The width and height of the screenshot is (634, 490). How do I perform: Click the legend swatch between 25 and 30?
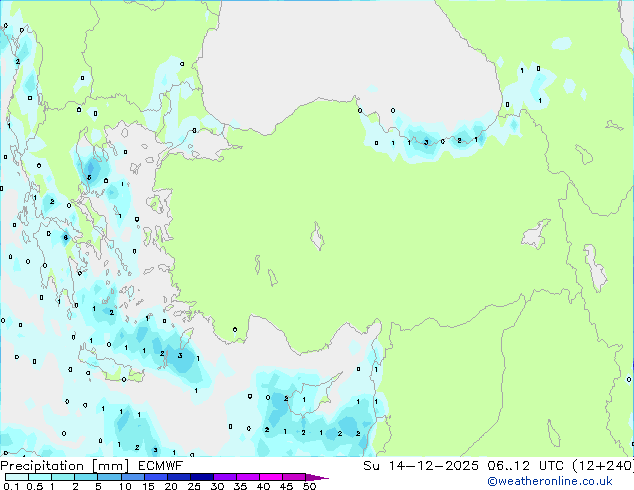click(201, 477)
